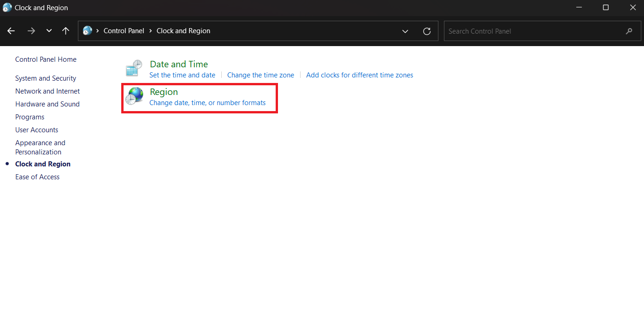The width and height of the screenshot is (644, 336).
Task: Select Clock and Region breadcrumb segment
Action: point(183,31)
